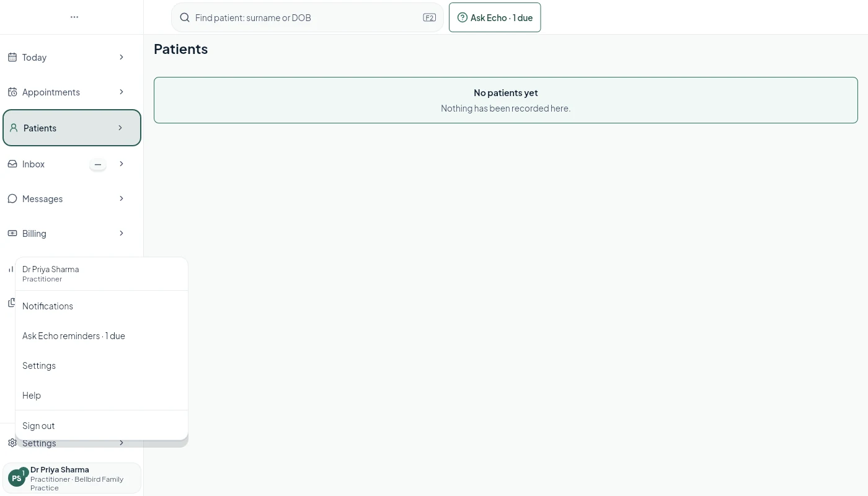The width and height of the screenshot is (868, 496).
Task: Expand the Messages chevron
Action: pyautogui.click(x=122, y=198)
